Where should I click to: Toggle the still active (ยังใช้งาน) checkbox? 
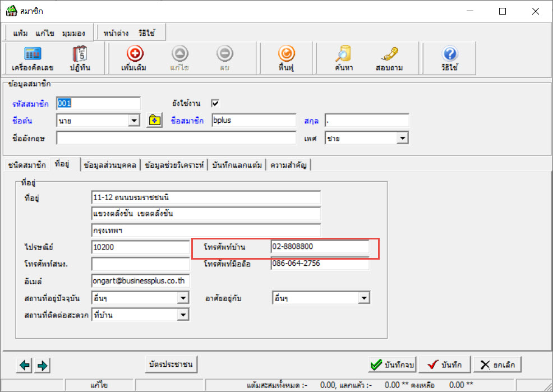(215, 103)
